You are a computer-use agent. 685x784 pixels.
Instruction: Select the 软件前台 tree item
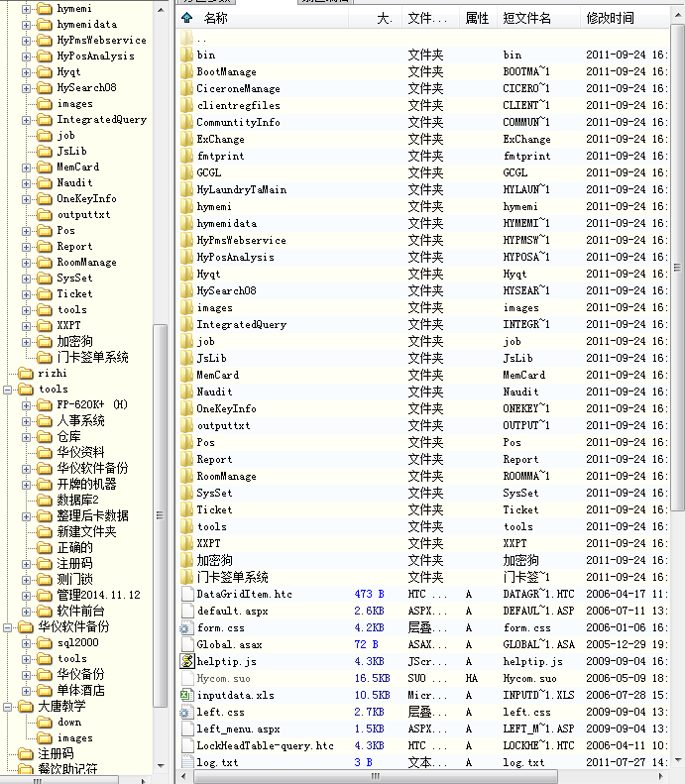tap(80, 611)
